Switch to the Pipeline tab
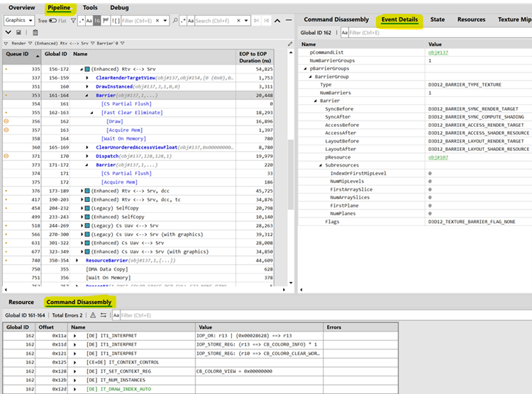The width and height of the screenshot is (532, 394). click(x=59, y=8)
